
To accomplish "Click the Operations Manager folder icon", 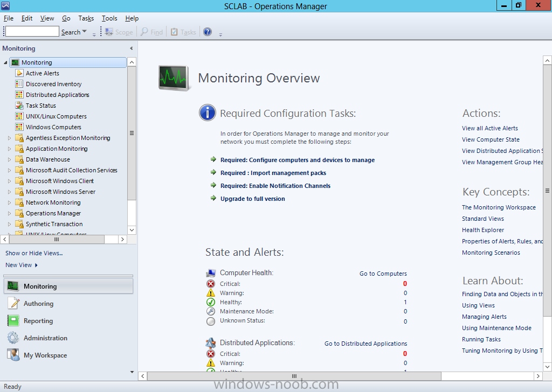I will click(19, 213).
